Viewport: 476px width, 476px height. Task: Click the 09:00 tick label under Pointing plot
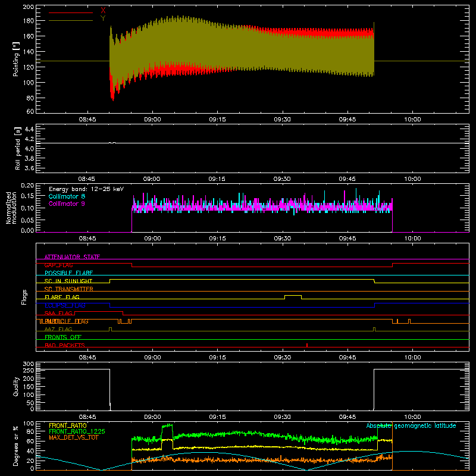coord(152,120)
